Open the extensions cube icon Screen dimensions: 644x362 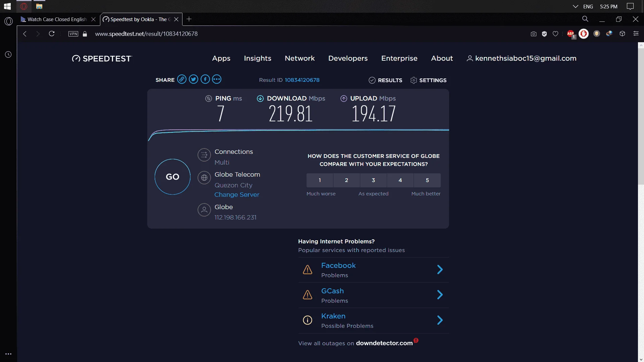[623, 34]
